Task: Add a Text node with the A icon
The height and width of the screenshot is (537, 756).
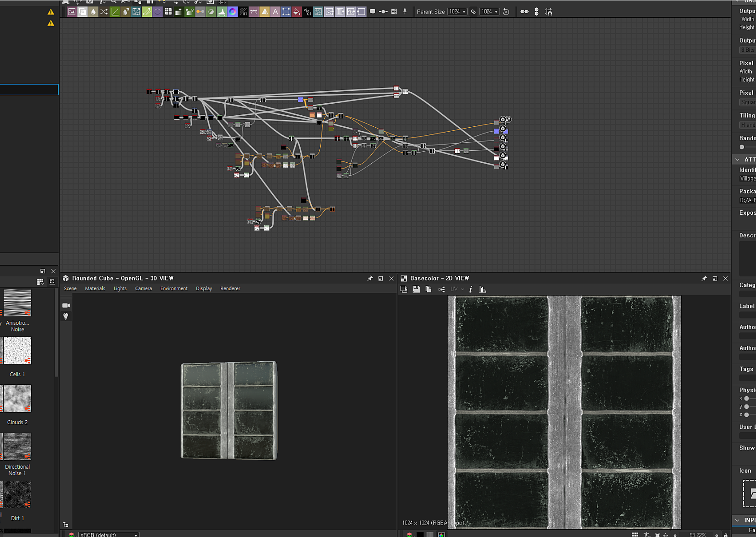Action: (275, 12)
